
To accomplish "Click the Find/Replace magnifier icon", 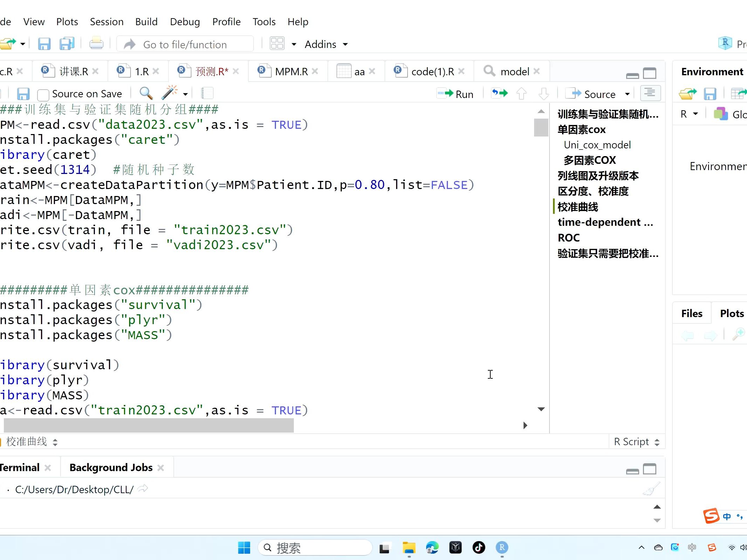I will pyautogui.click(x=146, y=93).
